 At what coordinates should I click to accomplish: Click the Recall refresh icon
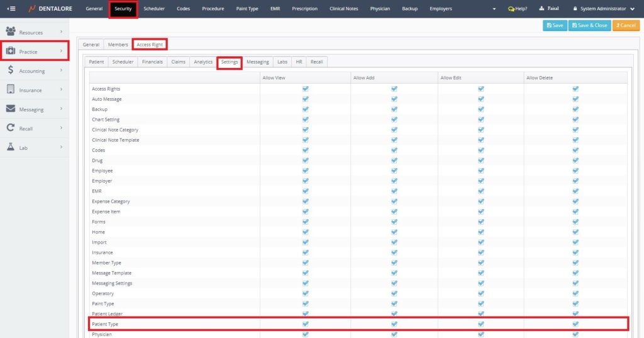(x=11, y=128)
